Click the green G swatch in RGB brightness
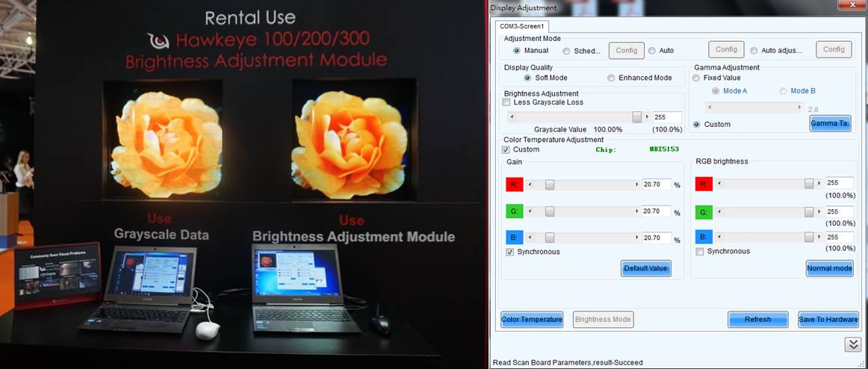868x369 pixels. 704,212
